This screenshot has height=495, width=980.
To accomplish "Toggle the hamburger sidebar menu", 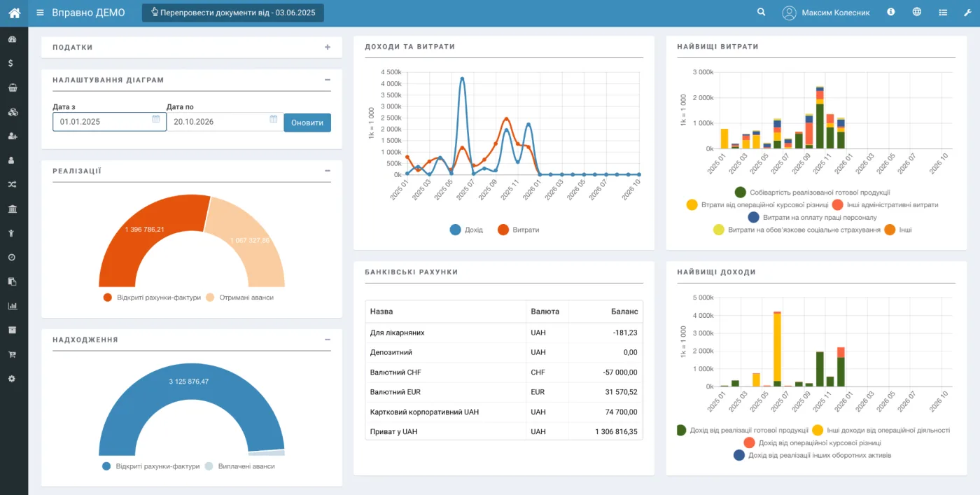I will (40, 13).
